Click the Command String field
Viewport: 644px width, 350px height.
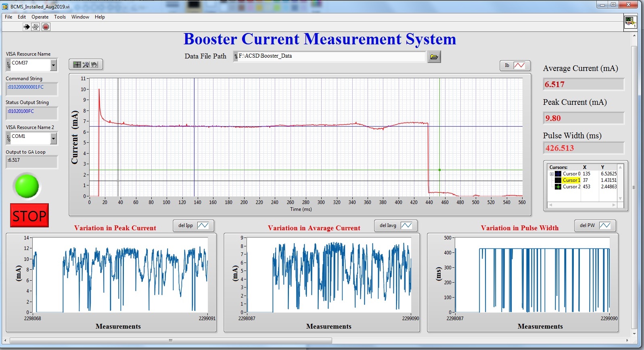[x=32, y=89]
